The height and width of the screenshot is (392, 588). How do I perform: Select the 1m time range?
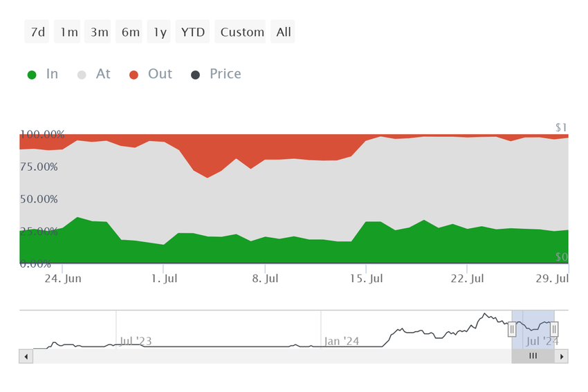(67, 32)
